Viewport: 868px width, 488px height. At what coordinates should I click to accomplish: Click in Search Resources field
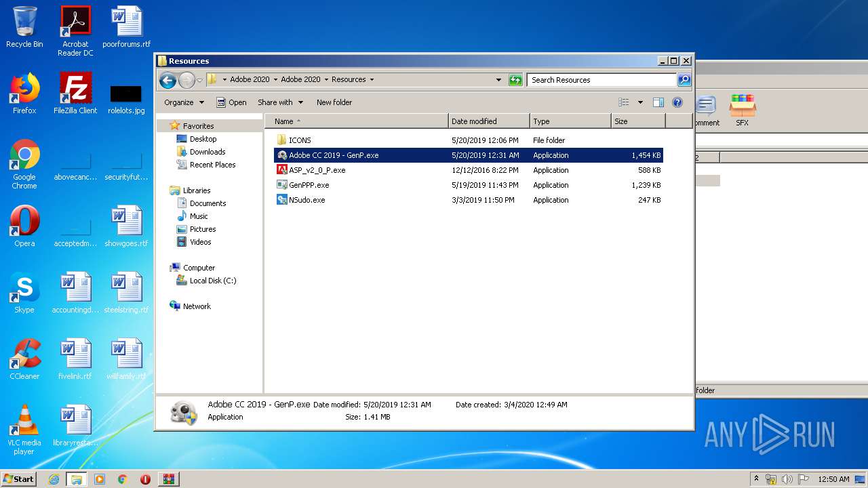[602, 80]
